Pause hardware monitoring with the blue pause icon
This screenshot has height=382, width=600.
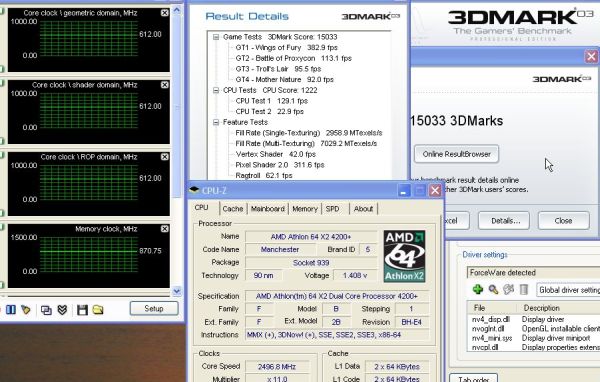[11, 309]
